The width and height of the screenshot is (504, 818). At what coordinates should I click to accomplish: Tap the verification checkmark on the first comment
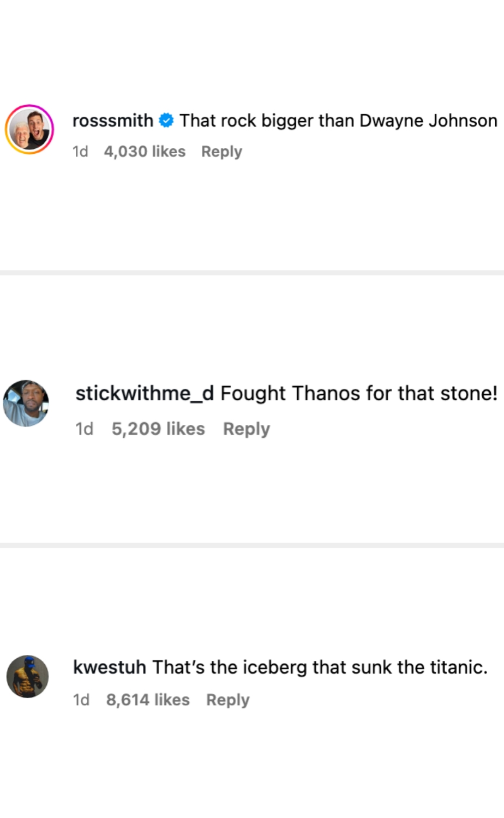(166, 121)
